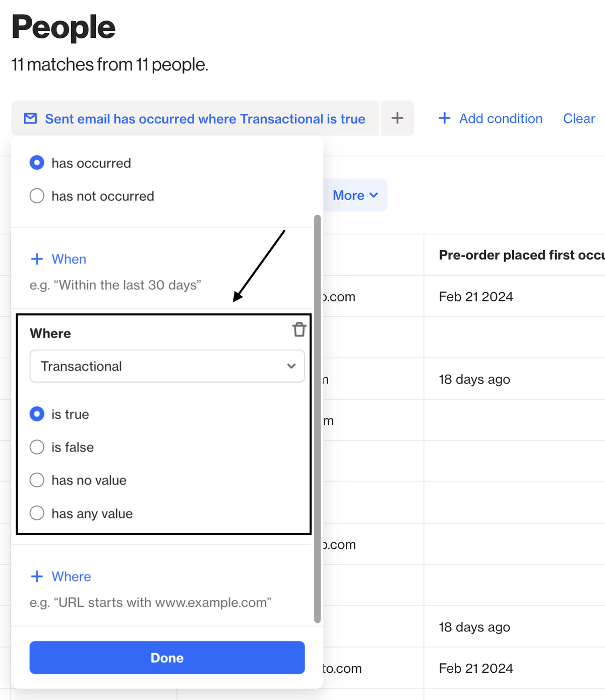This screenshot has width=605, height=700.
Task: Open the Sent email condition chip
Action: [x=205, y=118]
